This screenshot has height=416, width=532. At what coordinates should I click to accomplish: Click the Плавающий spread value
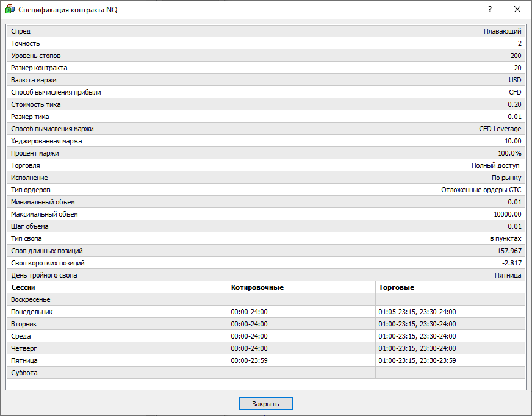(x=502, y=31)
